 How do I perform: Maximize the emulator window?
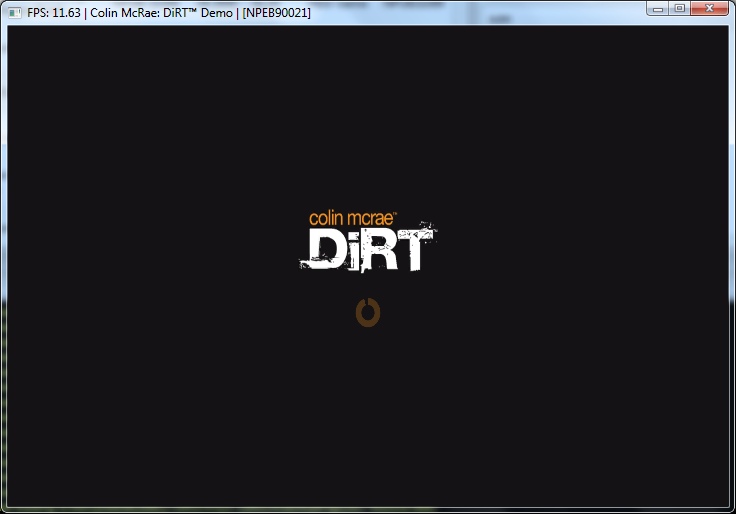tap(680, 8)
